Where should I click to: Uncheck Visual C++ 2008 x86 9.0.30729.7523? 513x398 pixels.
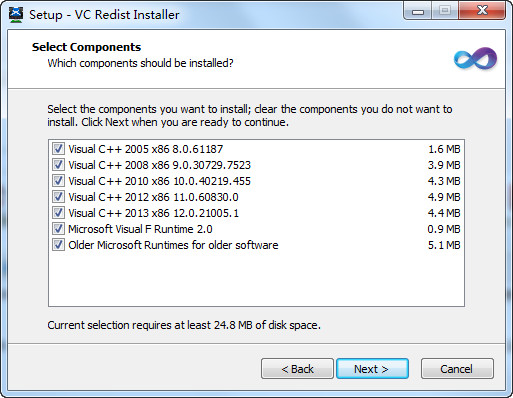pyautogui.click(x=58, y=165)
